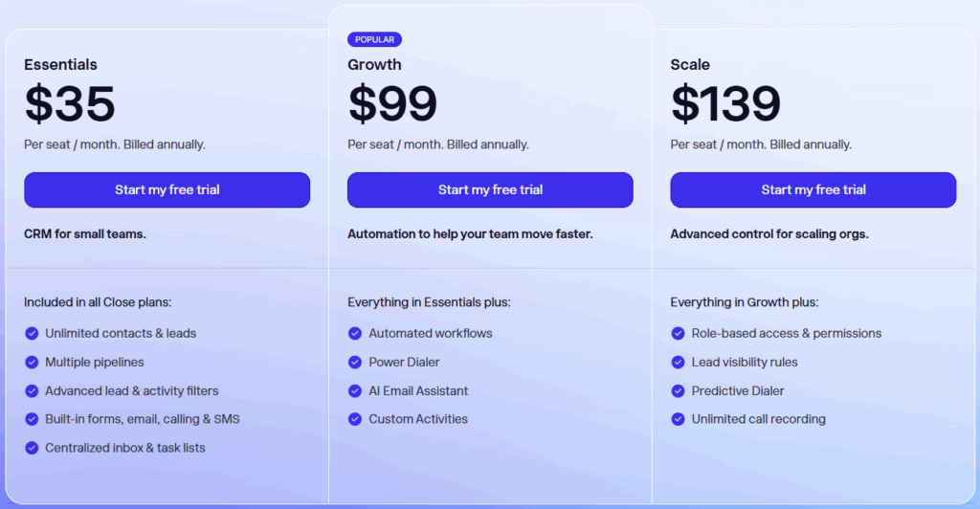This screenshot has width=980, height=509.
Task: Click the Essentials plan title
Action: click(x=60, y=65)
